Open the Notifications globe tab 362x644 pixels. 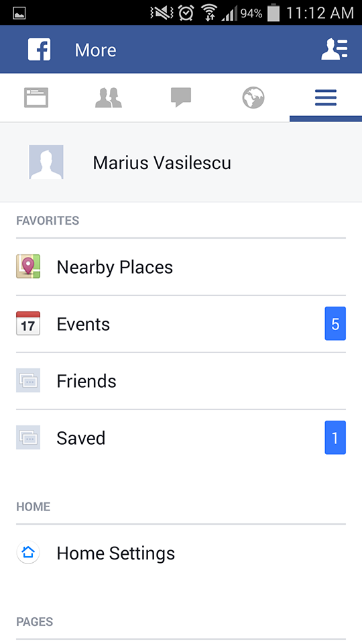click(x=253, y=98)
